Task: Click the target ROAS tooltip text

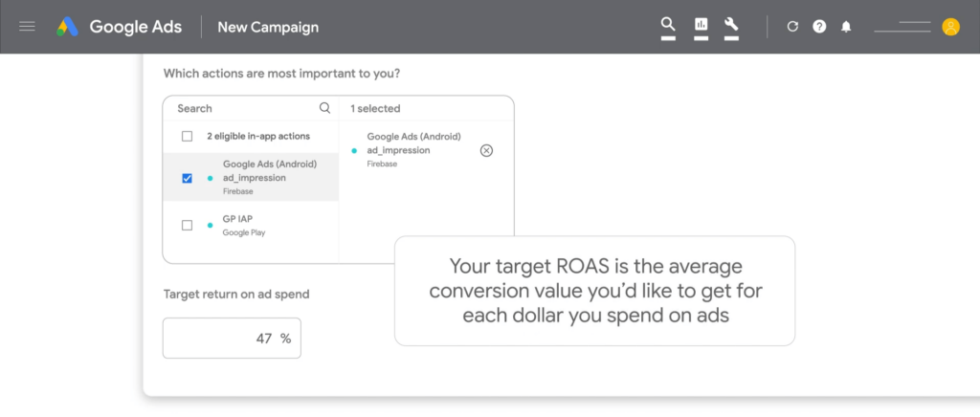Action: pyautogui.click(x=595, y=291)
